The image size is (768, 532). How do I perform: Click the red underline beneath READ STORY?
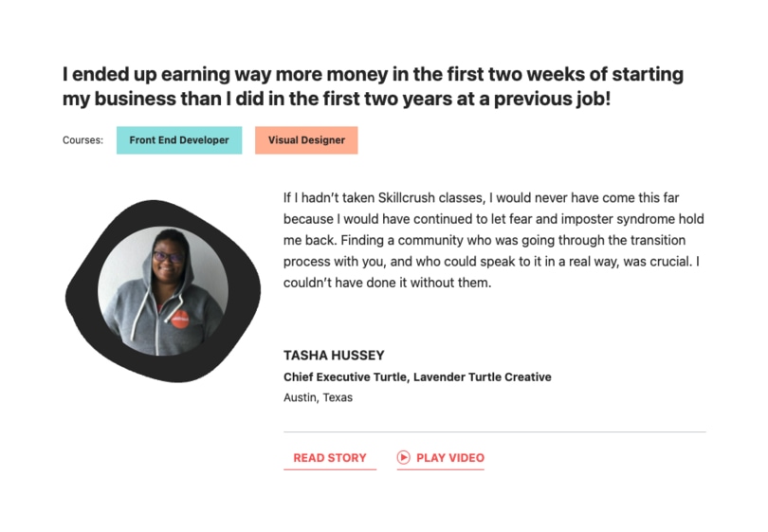(x=329, y=469)
